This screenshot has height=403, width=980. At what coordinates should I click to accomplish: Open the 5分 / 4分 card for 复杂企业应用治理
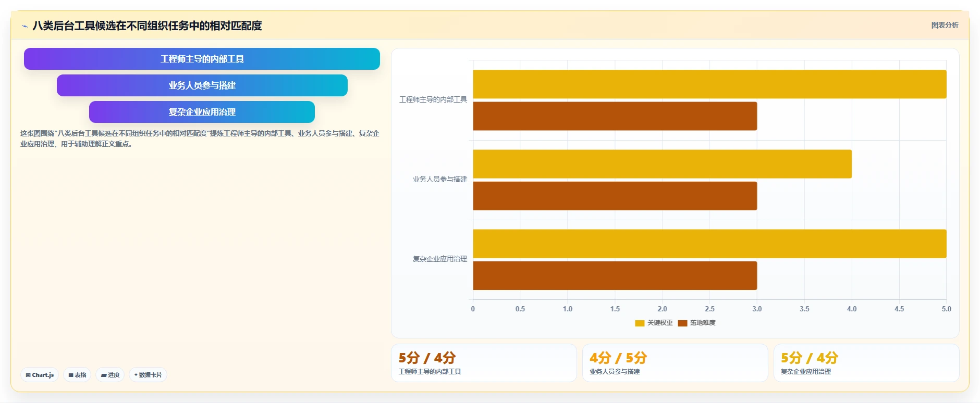(x=866, y=363)
